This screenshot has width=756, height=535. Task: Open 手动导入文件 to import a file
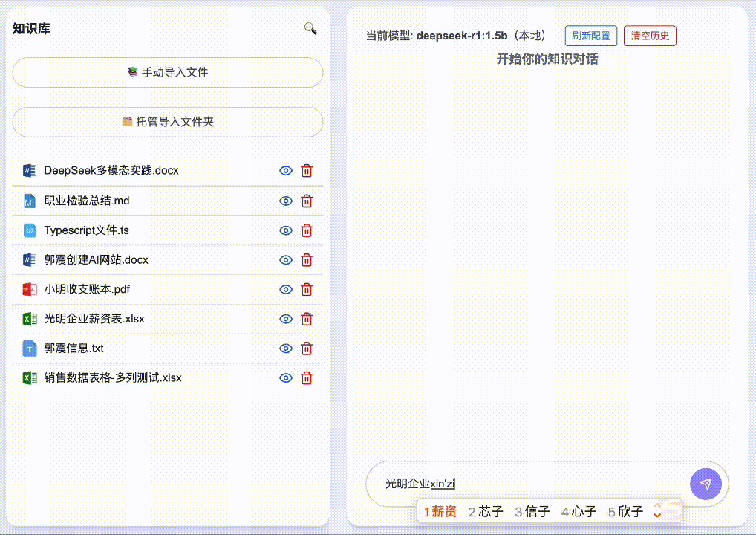167,72
